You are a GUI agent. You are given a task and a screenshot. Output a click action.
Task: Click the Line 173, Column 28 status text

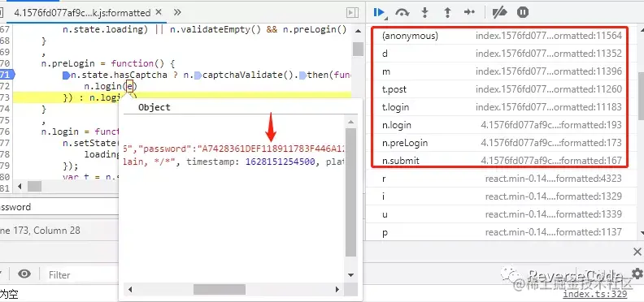tap(41, 231)
